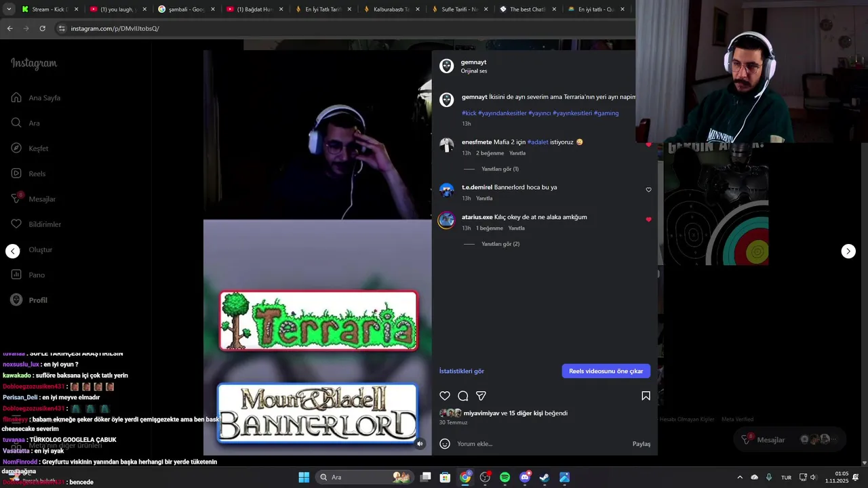Toggle reel sound speaker icon
868x488 pixels.
(420, 444)
